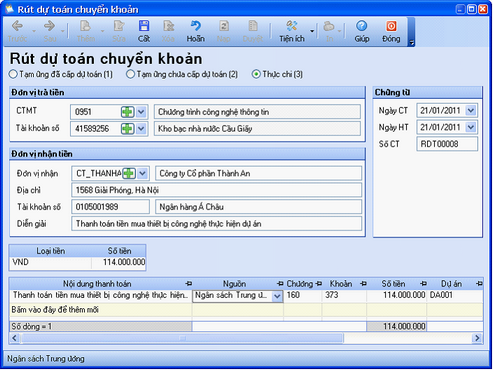Click the Sau dropdown arrow
This screenshot has width=493, height=370.
click(x=63, y=31)
